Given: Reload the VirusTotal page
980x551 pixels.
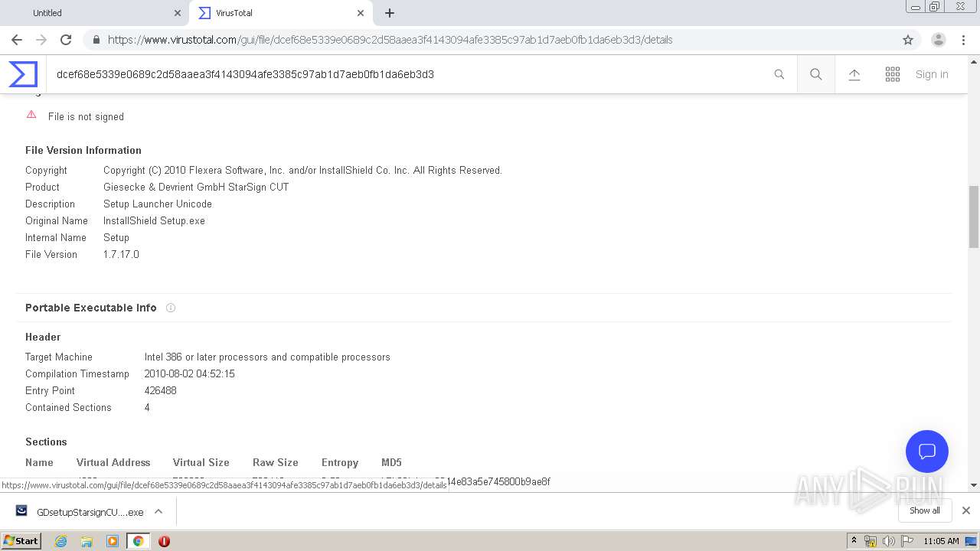Looking at the screenshot, I should click(66, 40).
